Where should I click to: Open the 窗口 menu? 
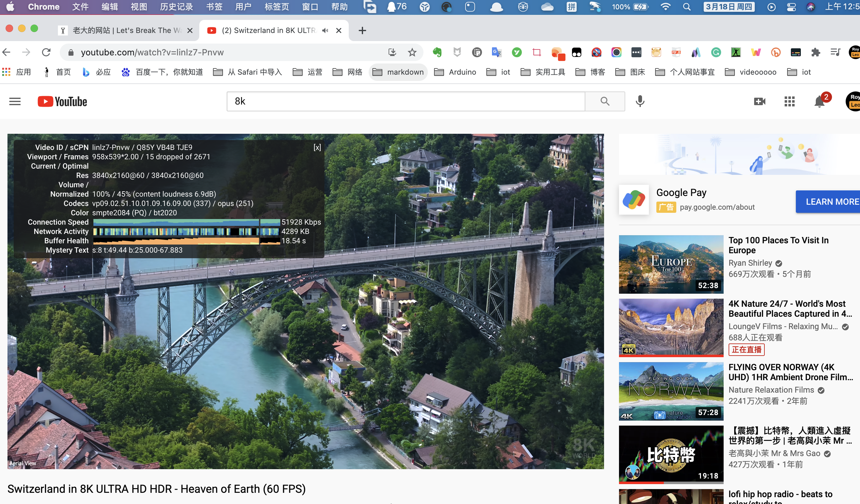[x=310, y=7]
